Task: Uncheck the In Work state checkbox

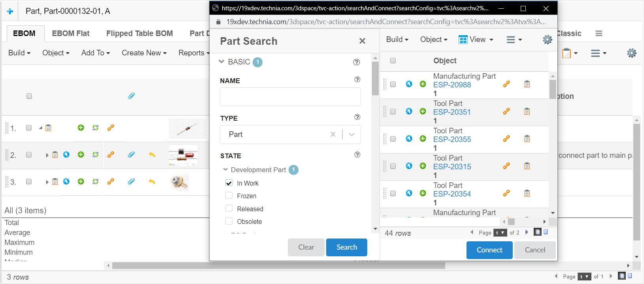Action: (x=229, y=183)
